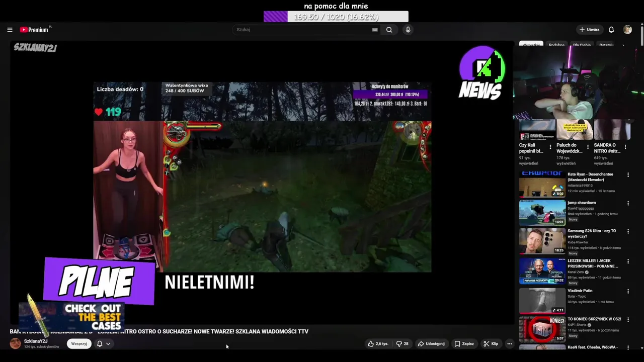Viewport: 644px width, 362px height.
Task: Open the on-screen keyboard in search bar
Action: point(375,30)
